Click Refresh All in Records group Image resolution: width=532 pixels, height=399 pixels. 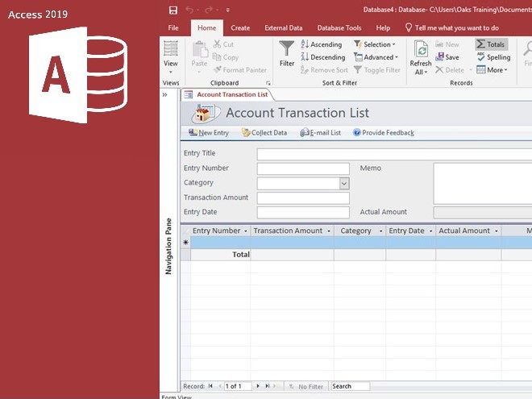click(420, 58)
